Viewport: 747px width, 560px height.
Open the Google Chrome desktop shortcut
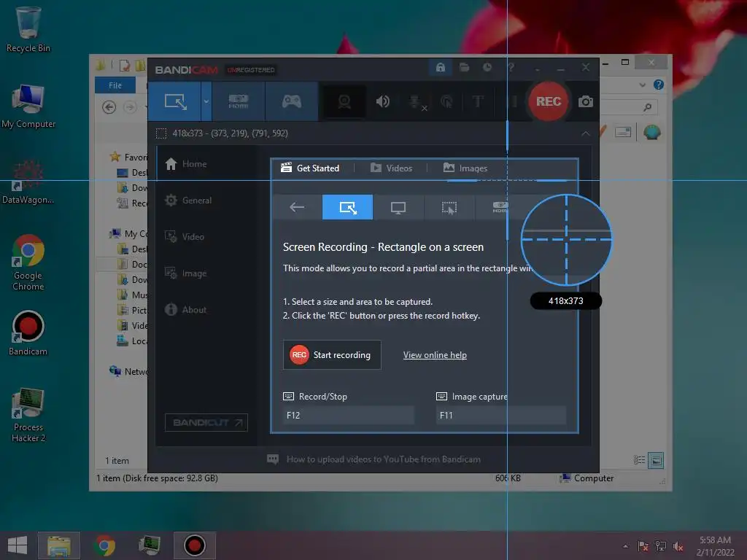[28, 262]
